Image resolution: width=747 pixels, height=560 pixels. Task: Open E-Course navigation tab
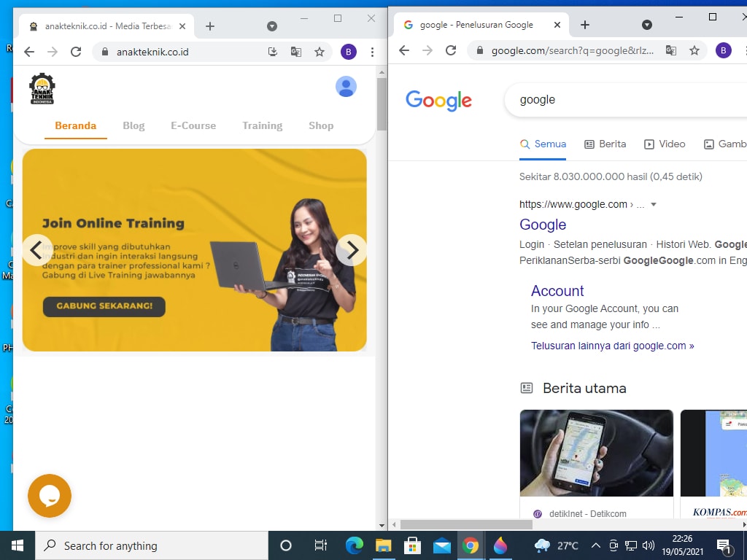click(x=193, y=125)
